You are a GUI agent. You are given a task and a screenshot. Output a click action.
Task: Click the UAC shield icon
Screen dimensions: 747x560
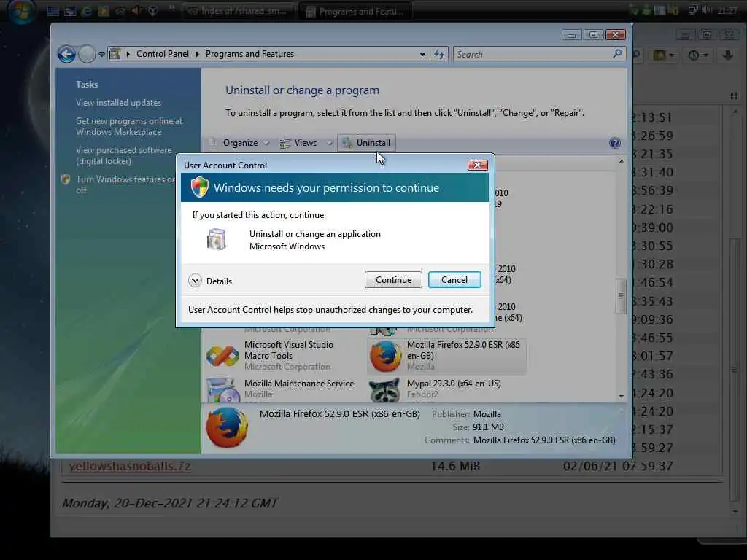(x=200, y=187)
